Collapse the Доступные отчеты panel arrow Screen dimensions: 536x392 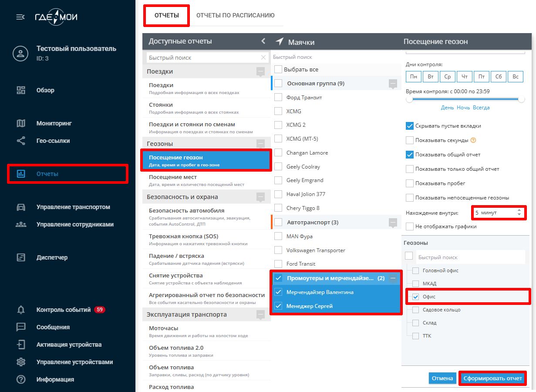(263, 41)
